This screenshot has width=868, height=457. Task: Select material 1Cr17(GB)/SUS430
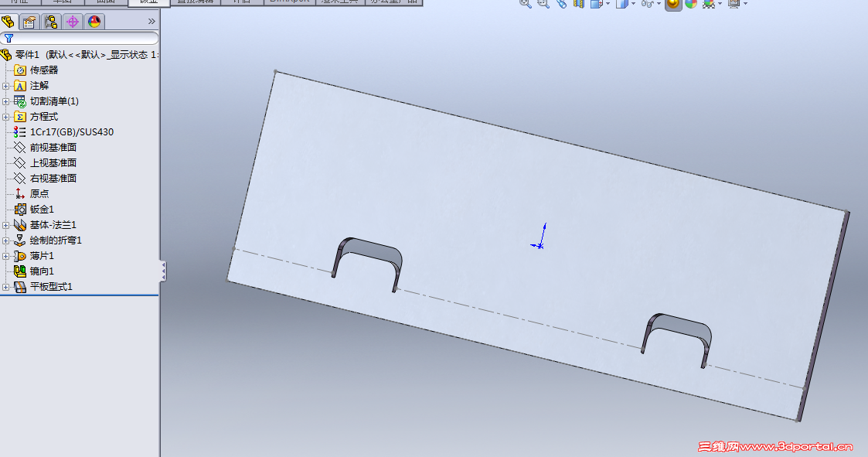(64, 131)
